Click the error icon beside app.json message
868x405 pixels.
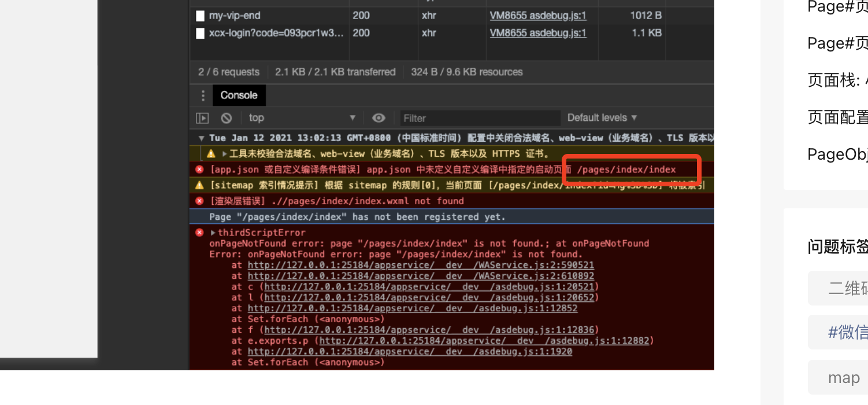point(199,170)
